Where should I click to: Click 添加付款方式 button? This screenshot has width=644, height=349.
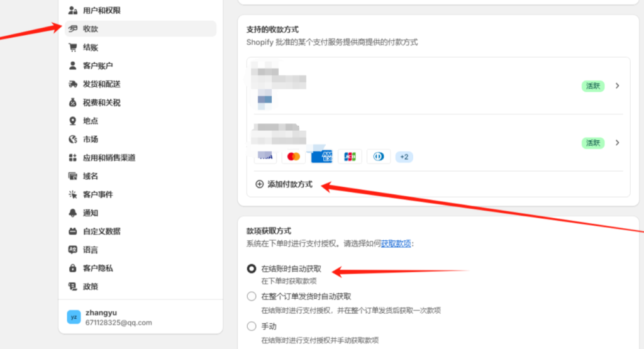coord(284,184)
